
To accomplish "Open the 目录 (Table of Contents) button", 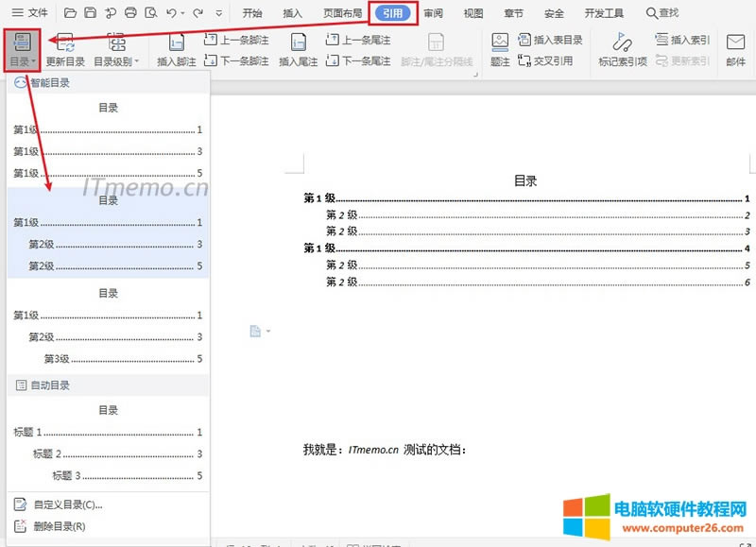I will [21, 49].
